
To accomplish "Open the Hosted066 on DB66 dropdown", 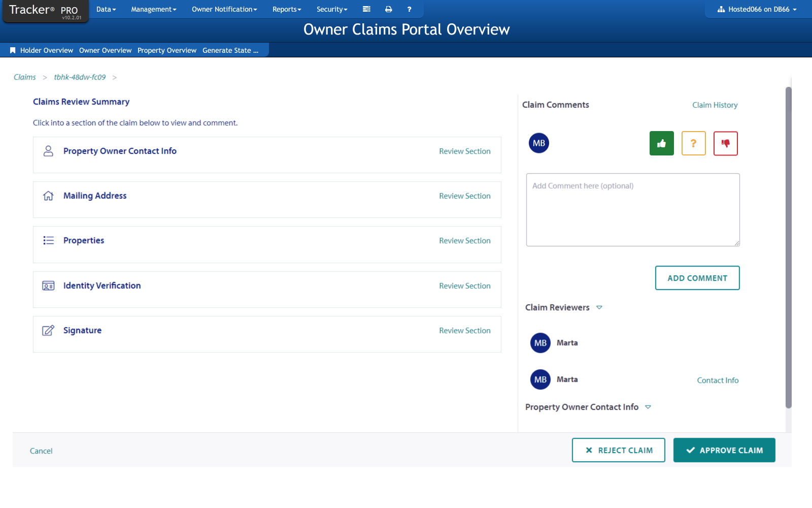I will point(756,9).
